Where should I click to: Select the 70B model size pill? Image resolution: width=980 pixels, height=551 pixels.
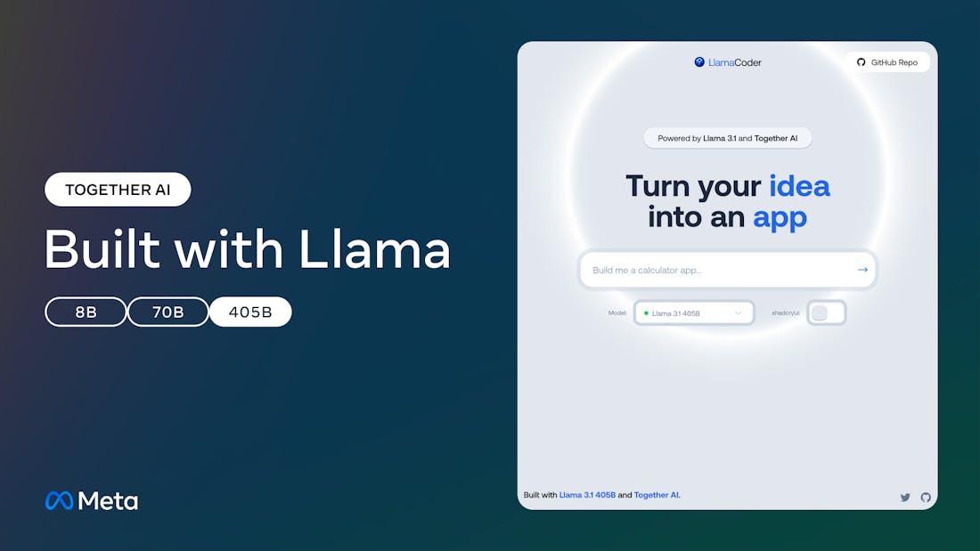pos(168,312)
